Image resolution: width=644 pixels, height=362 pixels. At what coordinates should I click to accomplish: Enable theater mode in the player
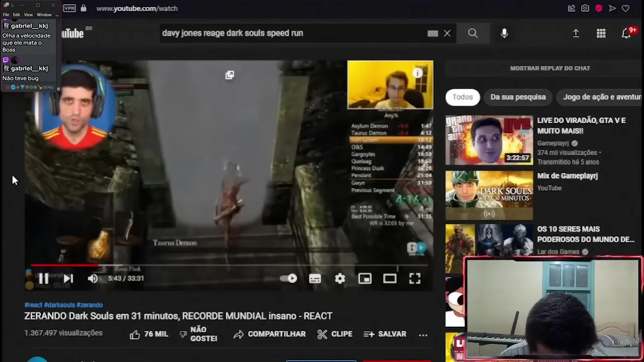pyautogui.click(x=390, y=279)
